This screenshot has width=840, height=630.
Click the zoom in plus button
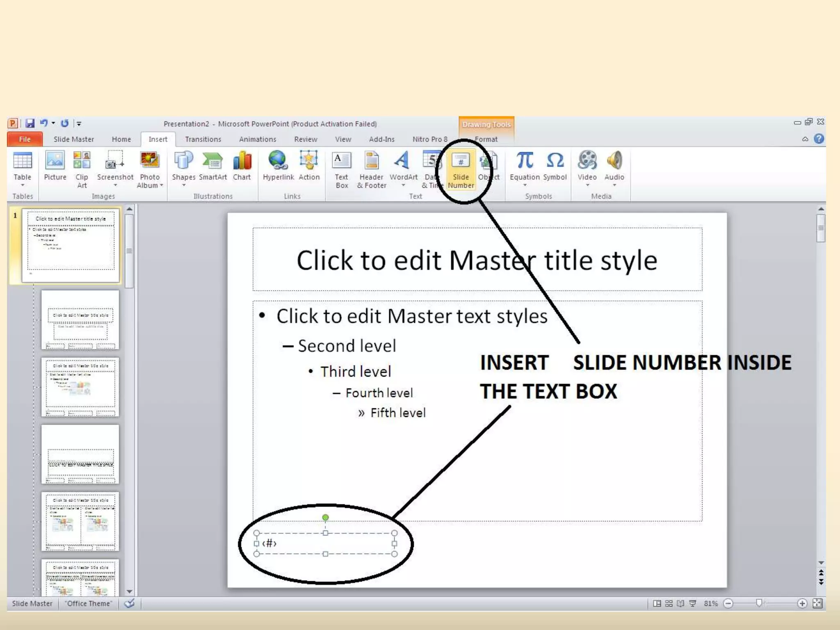802,603
